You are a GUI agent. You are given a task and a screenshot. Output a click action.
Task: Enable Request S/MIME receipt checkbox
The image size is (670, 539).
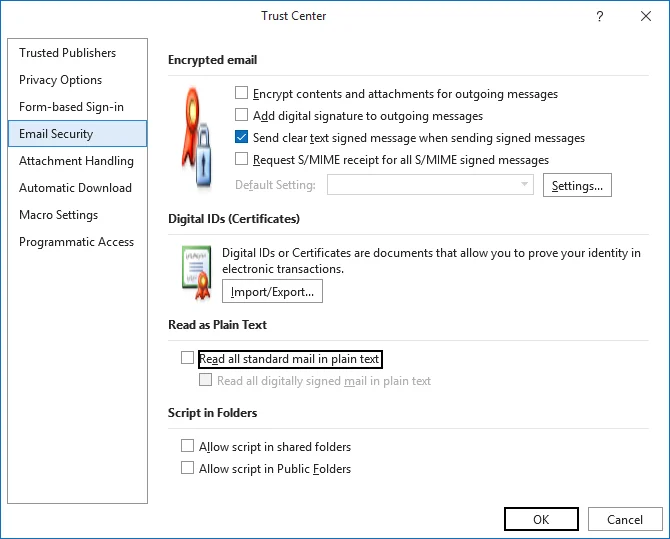coord(241,159)
